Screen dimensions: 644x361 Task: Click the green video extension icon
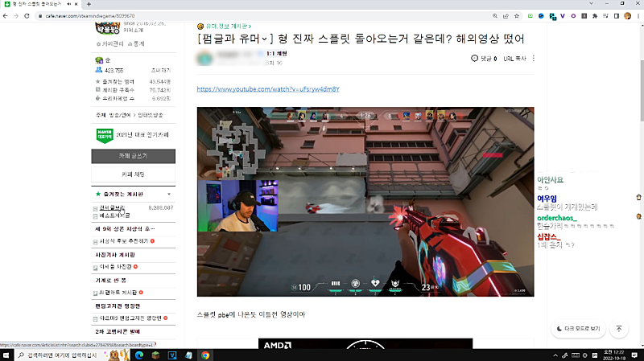(530, 16)
